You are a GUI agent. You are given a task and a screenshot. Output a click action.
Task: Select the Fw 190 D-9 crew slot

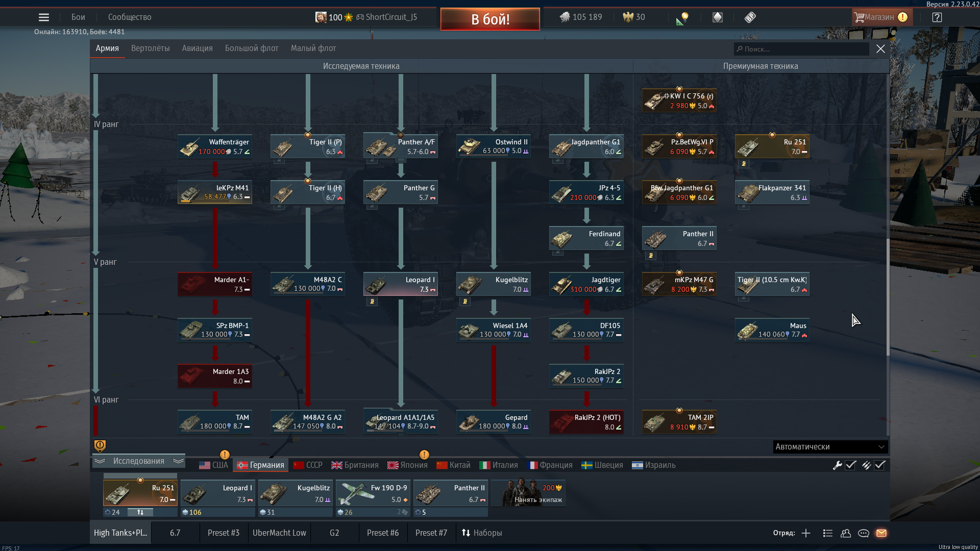(x=374, y=493)
